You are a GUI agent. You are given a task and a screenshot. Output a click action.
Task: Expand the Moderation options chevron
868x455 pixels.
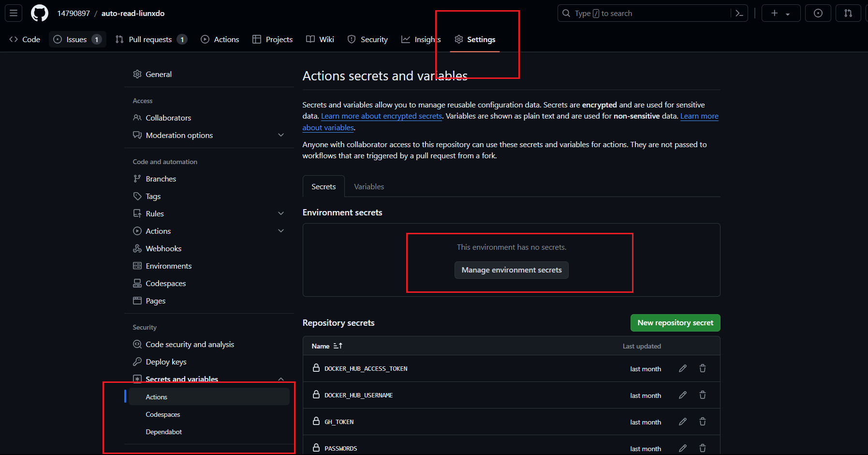(x=281, y=135)
